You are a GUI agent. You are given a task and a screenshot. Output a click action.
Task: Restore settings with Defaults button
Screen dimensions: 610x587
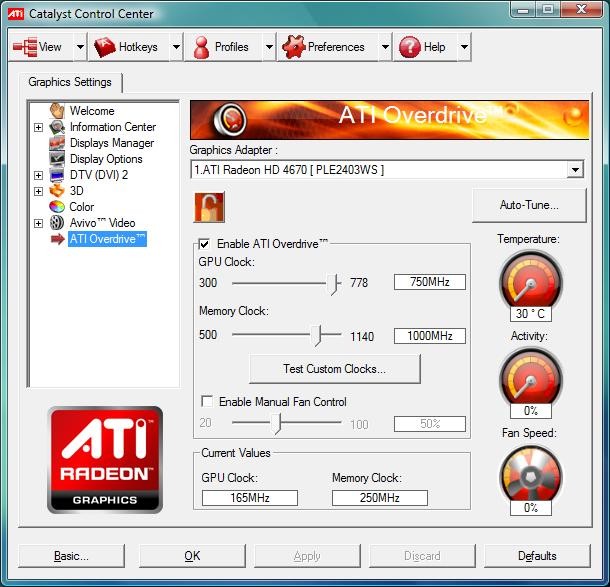tap(537, 556)
